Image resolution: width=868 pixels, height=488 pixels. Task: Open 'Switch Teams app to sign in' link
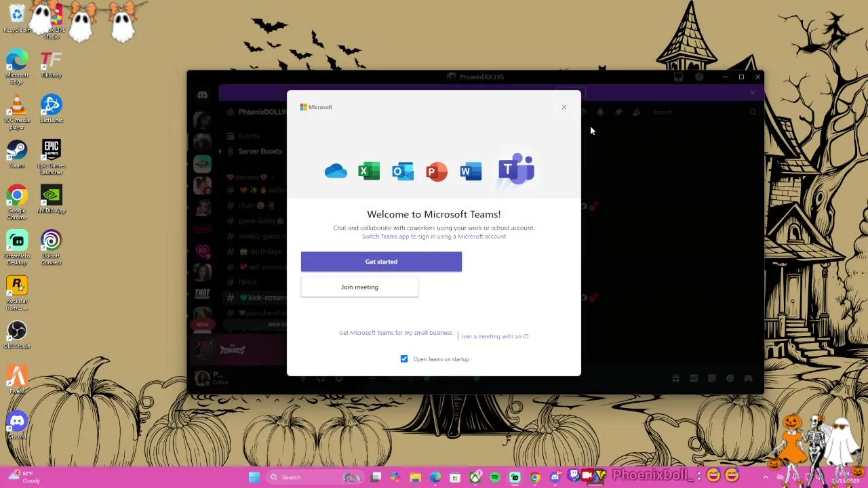(433, 237)
